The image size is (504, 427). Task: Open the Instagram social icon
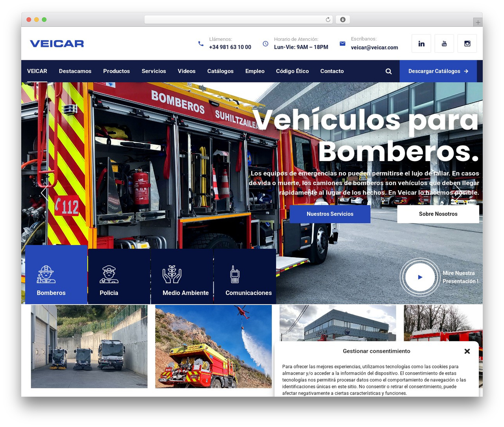click(467, 43)
